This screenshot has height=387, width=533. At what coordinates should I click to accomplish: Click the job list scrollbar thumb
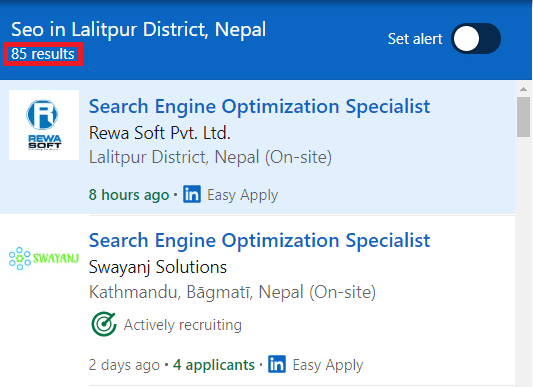click(x=523, y=117)
